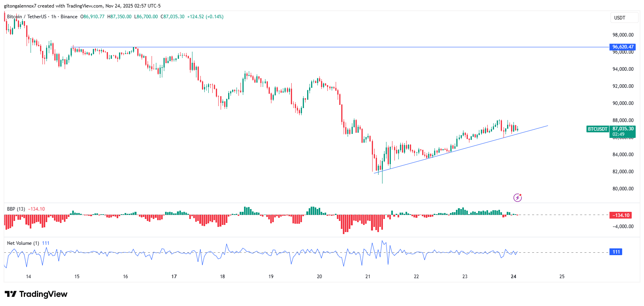The image size is (644, 306).
Task: Click the 1h interval in chart header
Action: click(x=54, y=17)
